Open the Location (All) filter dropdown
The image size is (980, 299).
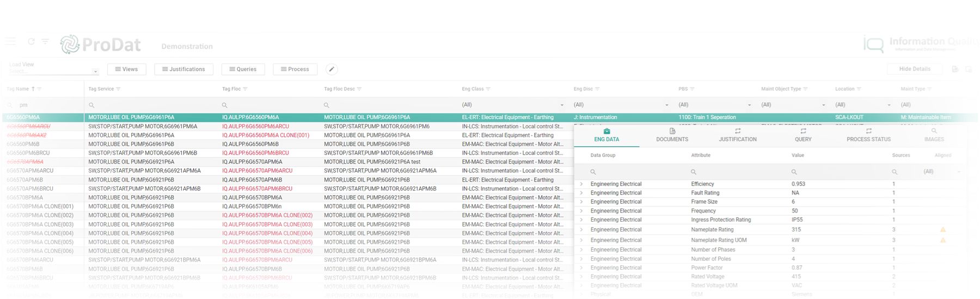pos(863,105)
